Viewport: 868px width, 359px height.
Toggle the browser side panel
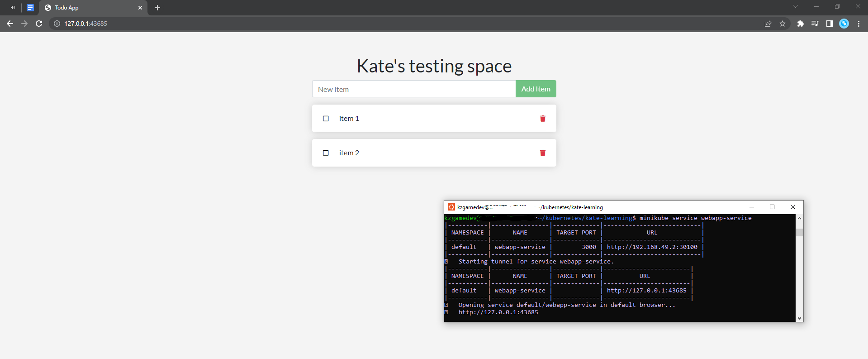(829, 24)
